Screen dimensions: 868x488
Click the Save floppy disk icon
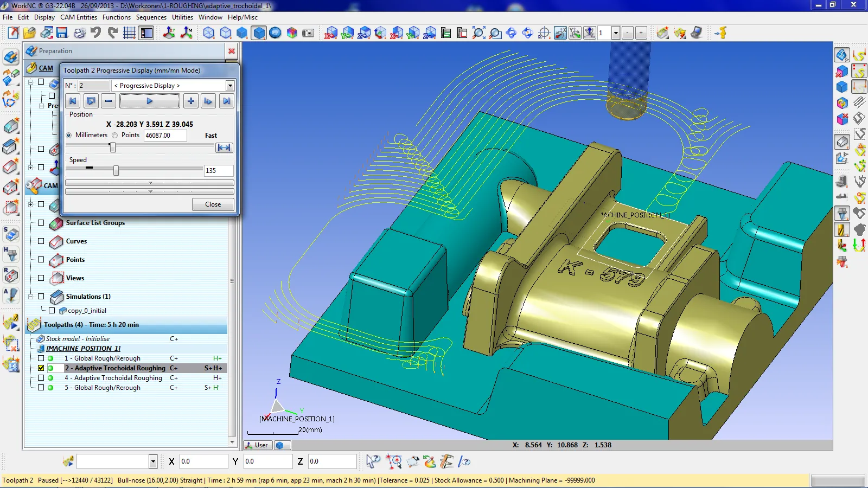coord(62,33)
